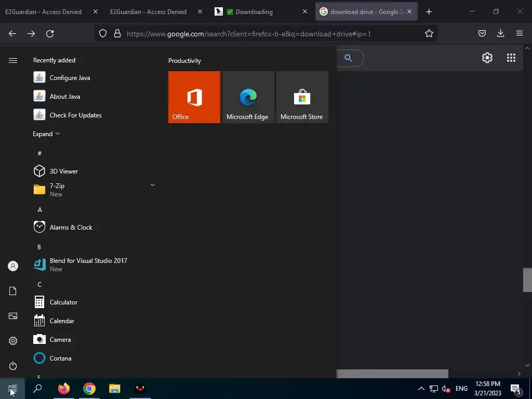Go forward in Firefox
This screenshot has width=532, height=399.
coord(31,33)
